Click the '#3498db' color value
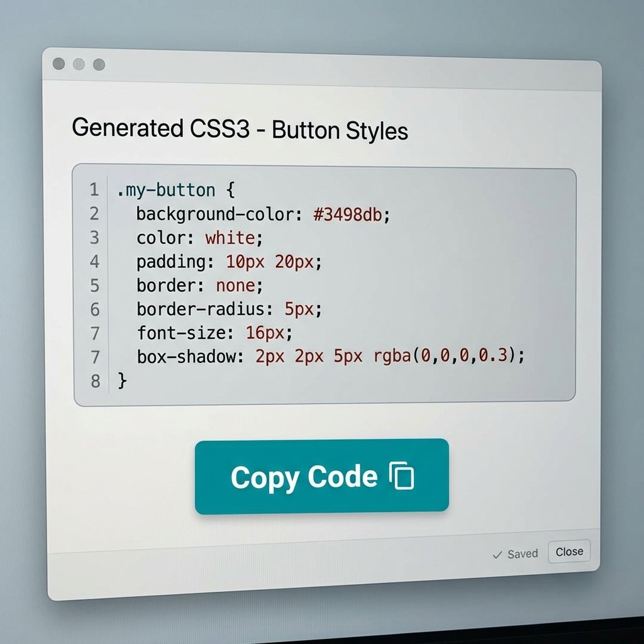Viewport: 644px width, 644px height. tap(348, 214)
